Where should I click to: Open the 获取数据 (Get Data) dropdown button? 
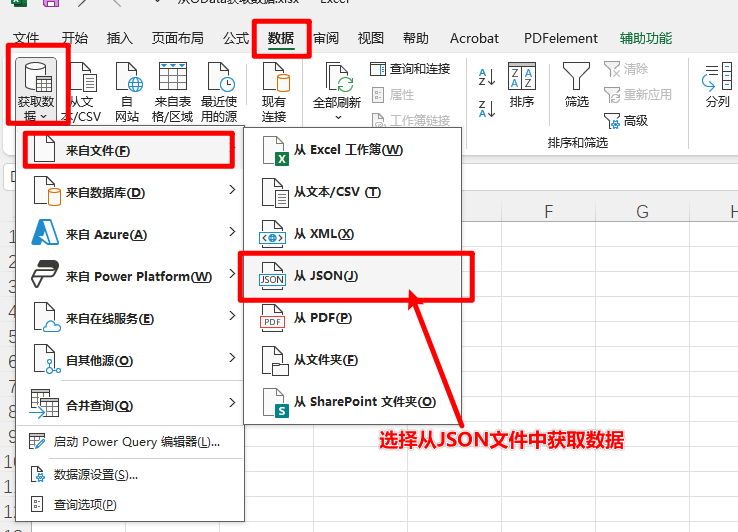[36, 90]
